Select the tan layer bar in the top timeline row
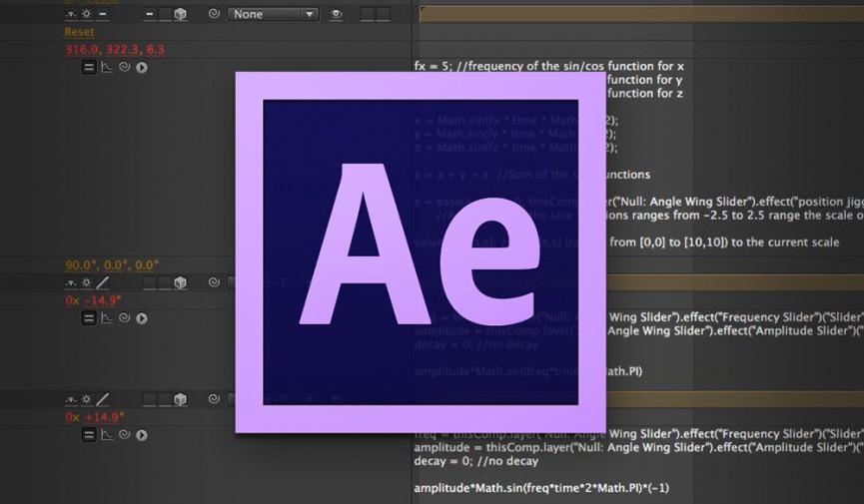The width and height of the screenshot is (864, 504). tap(641, 14)
